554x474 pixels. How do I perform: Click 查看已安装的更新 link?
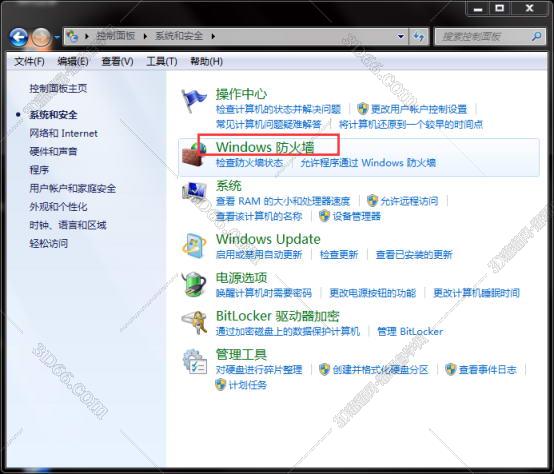click(x=414, y=255)
